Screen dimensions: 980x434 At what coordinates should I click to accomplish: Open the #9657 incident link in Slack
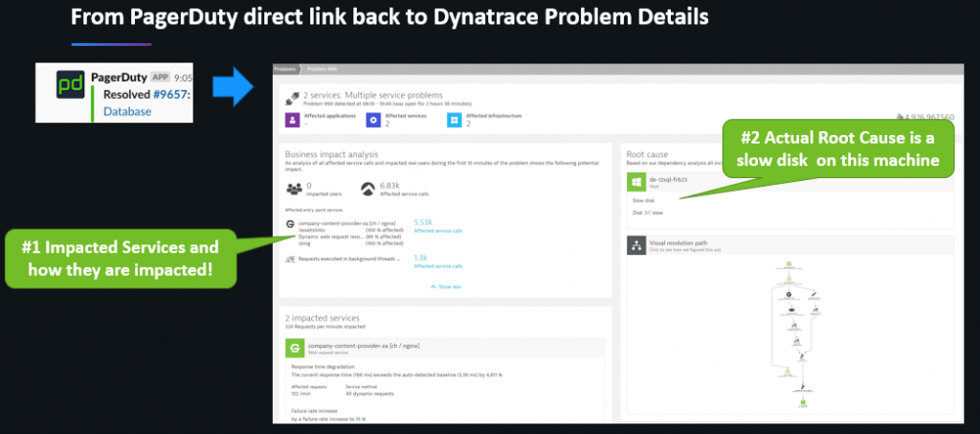coord(170,95)
